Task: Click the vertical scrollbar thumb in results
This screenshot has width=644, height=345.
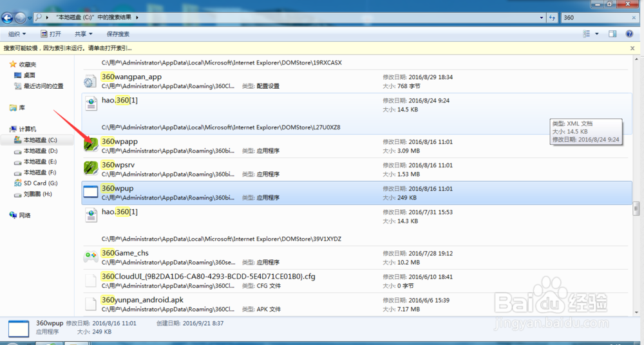Action: click(636, 209)
